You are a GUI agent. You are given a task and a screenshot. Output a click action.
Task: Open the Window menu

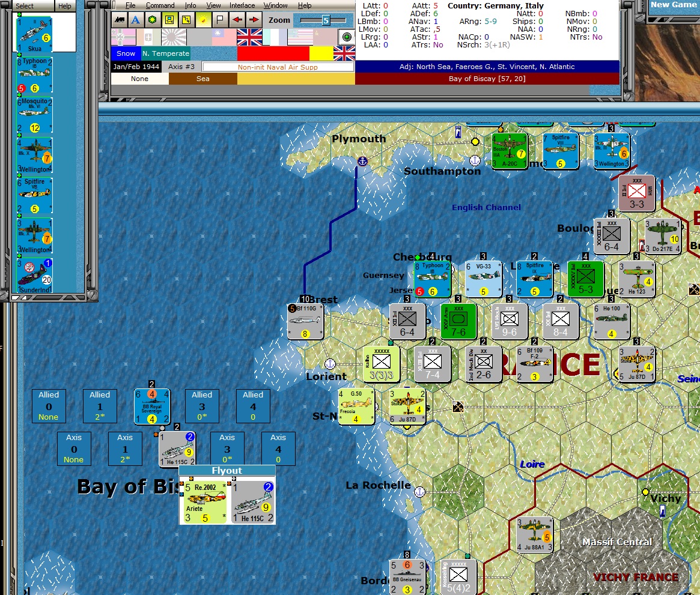(275, 5)
